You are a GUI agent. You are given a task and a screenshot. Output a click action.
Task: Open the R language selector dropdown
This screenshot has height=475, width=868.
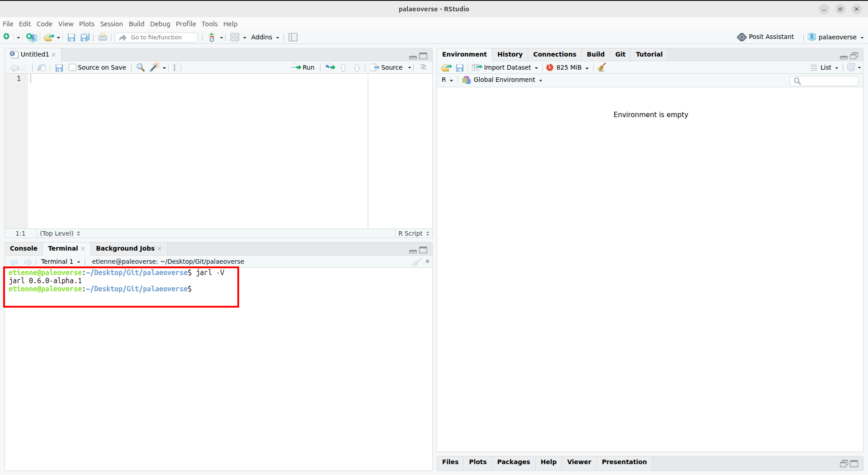point(447,80)
